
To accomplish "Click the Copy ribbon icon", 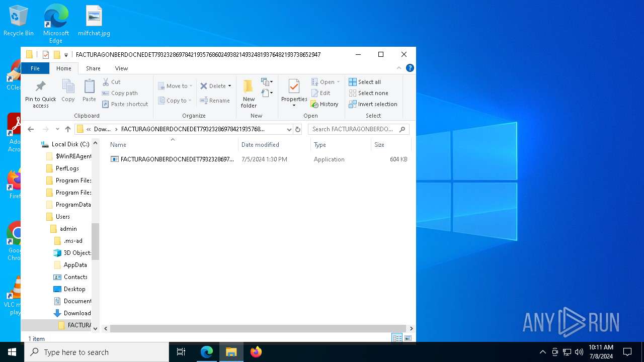I will point(68,91).
